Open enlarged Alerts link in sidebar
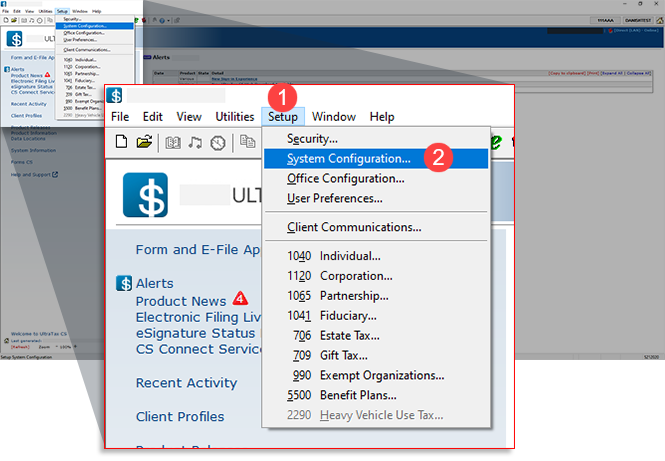Viewport: 665px width, 461px height. click(154, 283)
